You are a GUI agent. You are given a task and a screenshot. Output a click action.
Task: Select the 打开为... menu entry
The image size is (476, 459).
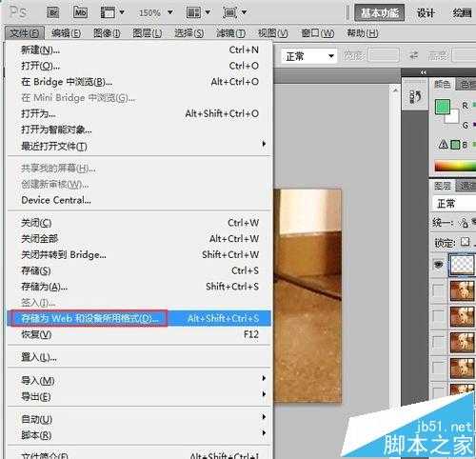tap(139, 113)
